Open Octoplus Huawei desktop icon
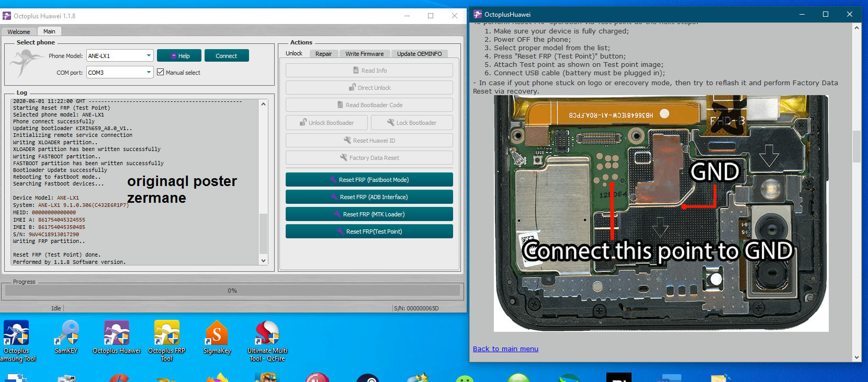868x382 pixels. 117,337
